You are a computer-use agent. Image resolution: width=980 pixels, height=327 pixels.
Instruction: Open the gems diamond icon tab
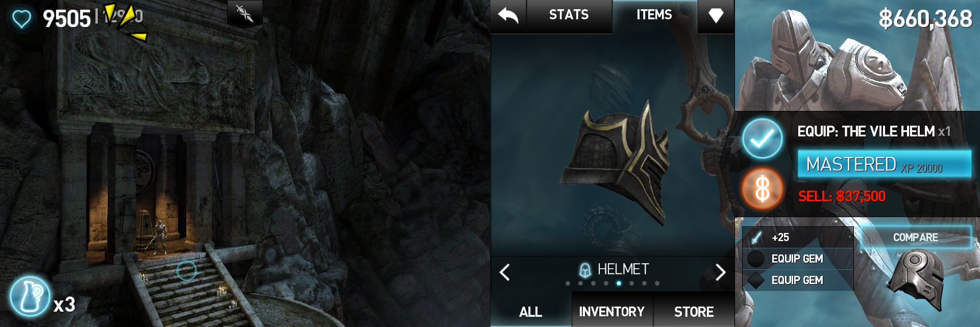tap(716, 16)
